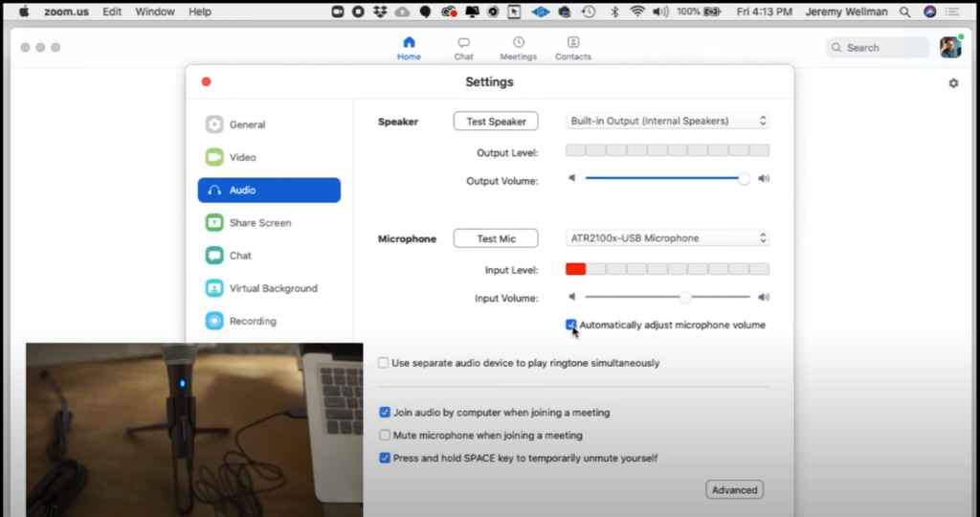Switch to the Contacts tab
Screen dimensions: 980x517
coord(573,48)
